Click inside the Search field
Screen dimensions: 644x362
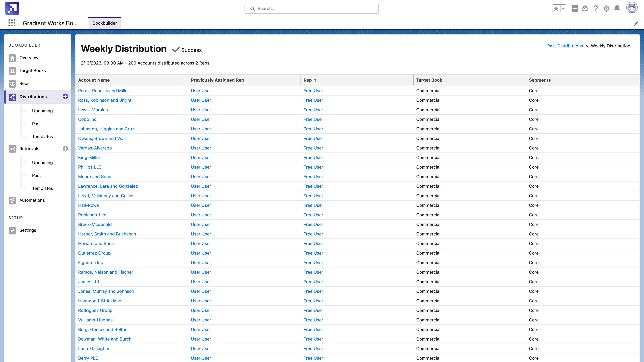coord(311,8)
